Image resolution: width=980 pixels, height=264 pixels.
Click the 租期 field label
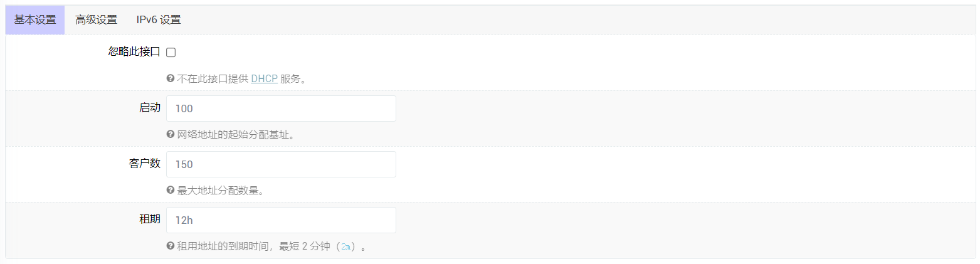pos(149,219)
